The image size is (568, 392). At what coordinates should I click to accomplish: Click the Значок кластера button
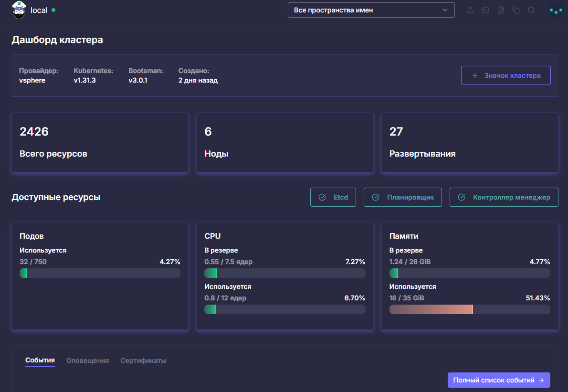(505, 75)
